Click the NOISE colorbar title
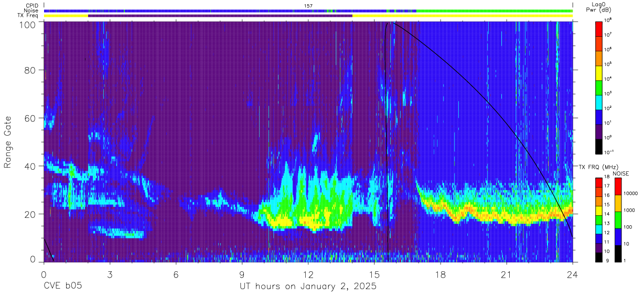The image size is (644, 297). pos(620,173)
